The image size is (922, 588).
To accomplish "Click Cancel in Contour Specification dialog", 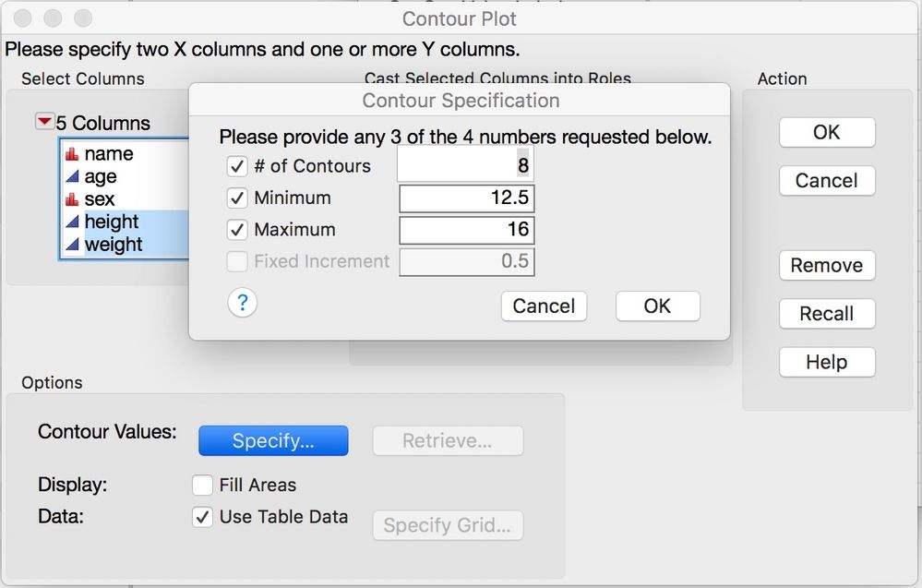I will pos(544,306).
